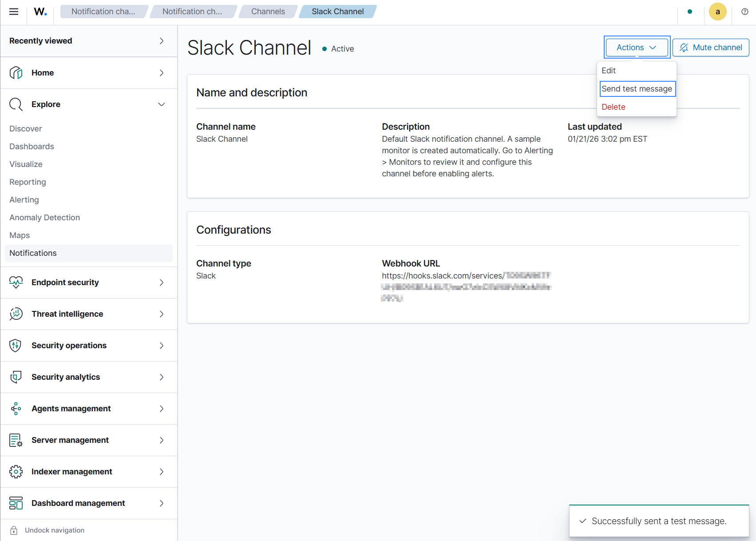
Task: Open Discover in Explore menu
Action: (x=26, y=129)
